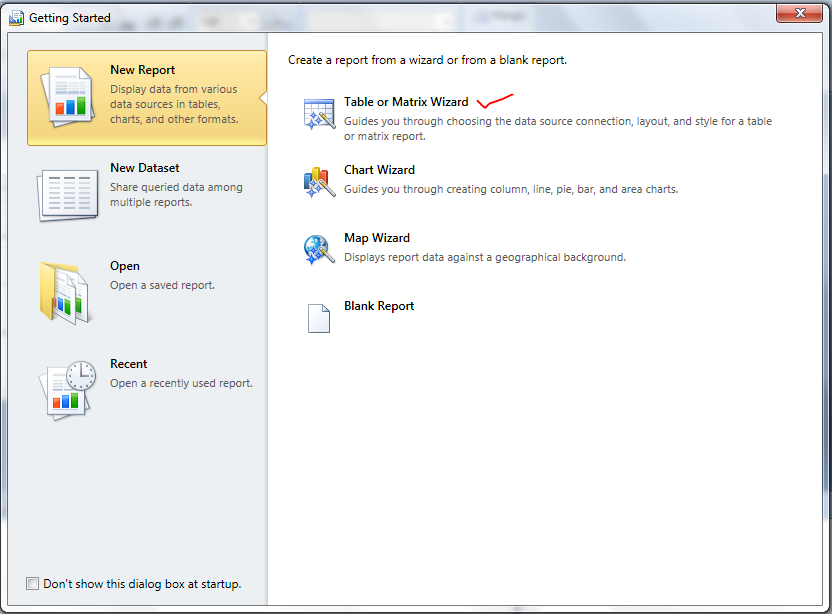Click "Open a saved report." description

162,286
